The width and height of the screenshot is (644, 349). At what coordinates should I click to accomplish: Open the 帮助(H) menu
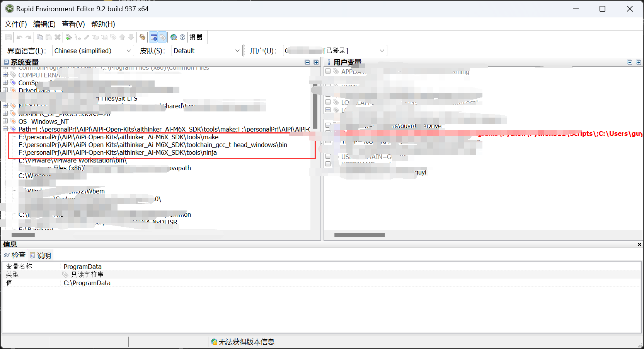pyautogui.click(x=103, y=24)
